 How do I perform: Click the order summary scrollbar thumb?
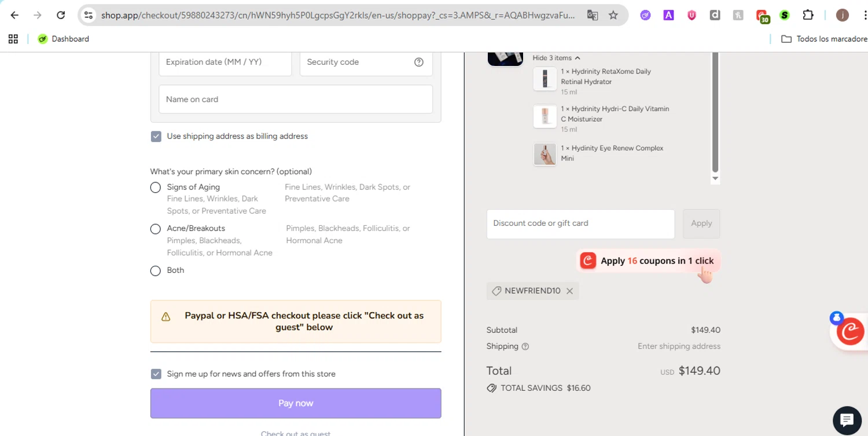(715, 113)
